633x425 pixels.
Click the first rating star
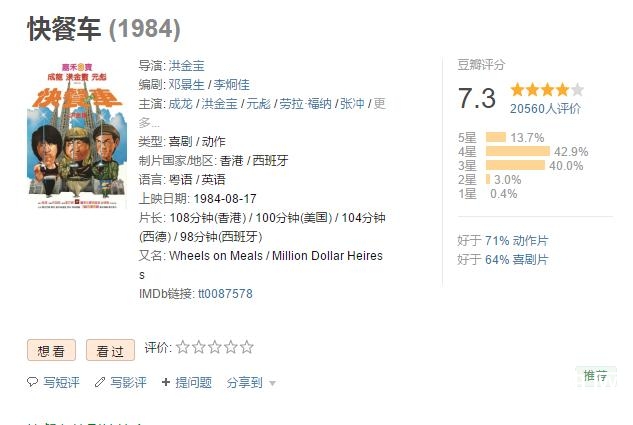pos(182,348)
